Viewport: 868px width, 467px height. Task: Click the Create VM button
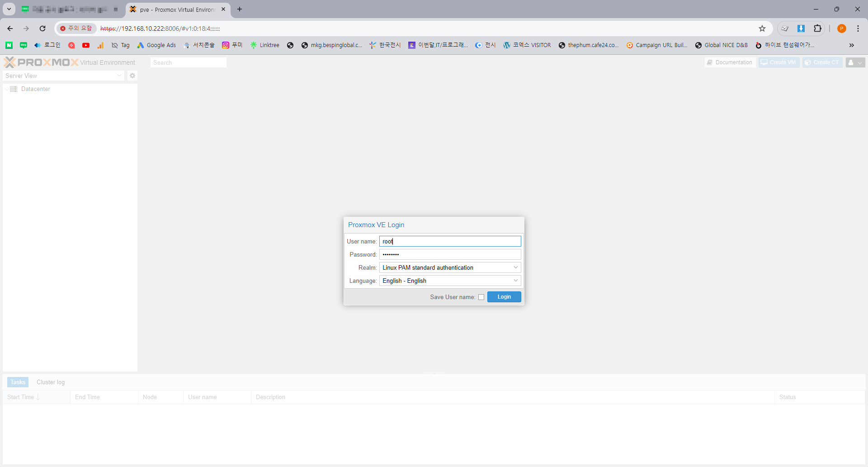tap(779, 62)
